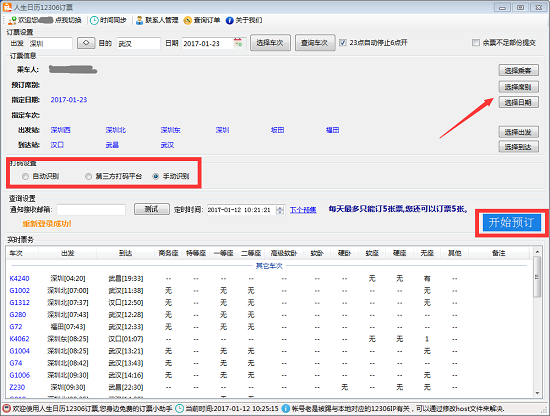Viewport: 550px width, 416px height.
Task: Open 联系人管理 contact manager icon
Action: [x=140, y=20]
